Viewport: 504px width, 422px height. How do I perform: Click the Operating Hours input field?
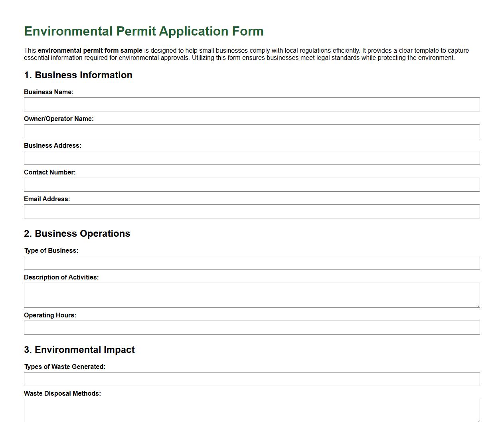252,327
